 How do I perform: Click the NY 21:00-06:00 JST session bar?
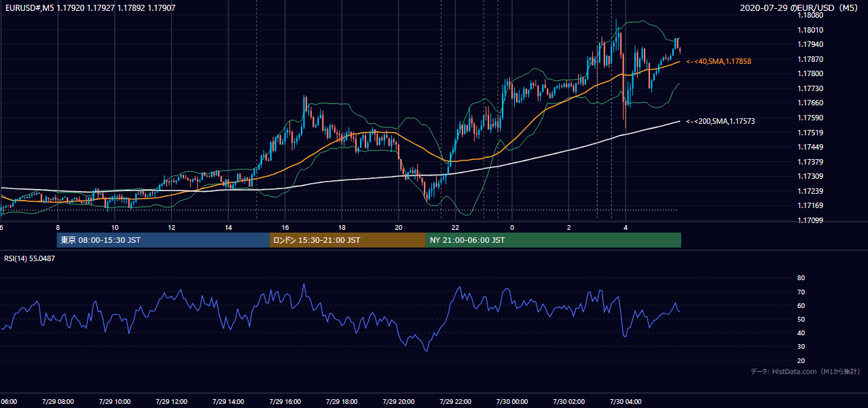pos(554,240)
